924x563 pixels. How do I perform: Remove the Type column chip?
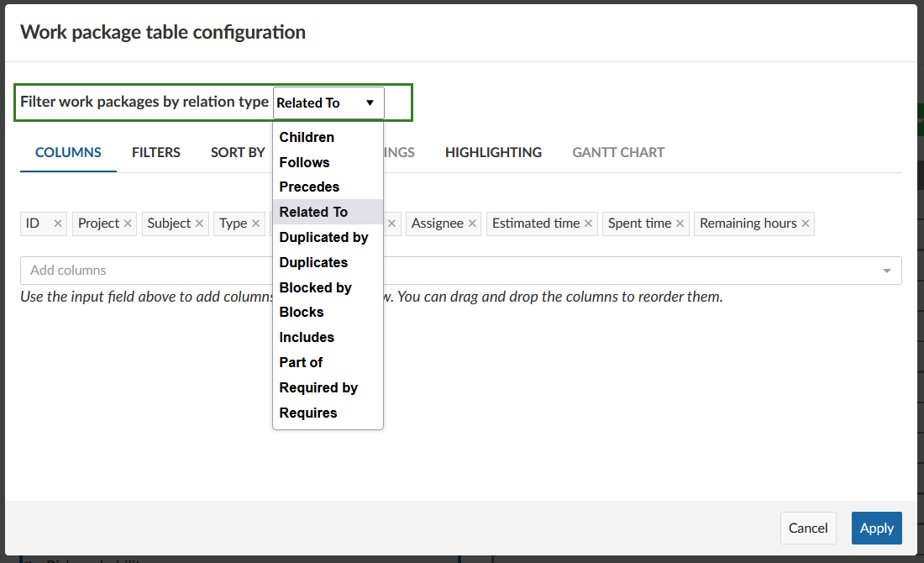[x=255, y=224]
